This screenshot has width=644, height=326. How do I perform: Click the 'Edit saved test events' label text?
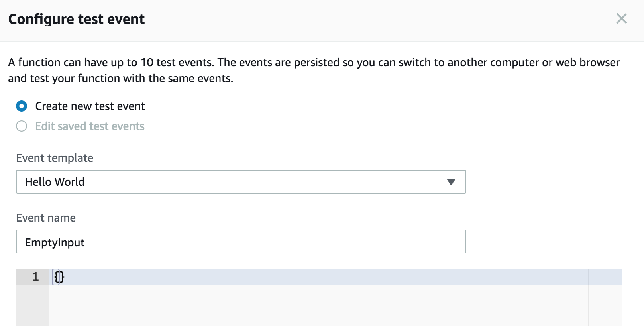[90, 126]
